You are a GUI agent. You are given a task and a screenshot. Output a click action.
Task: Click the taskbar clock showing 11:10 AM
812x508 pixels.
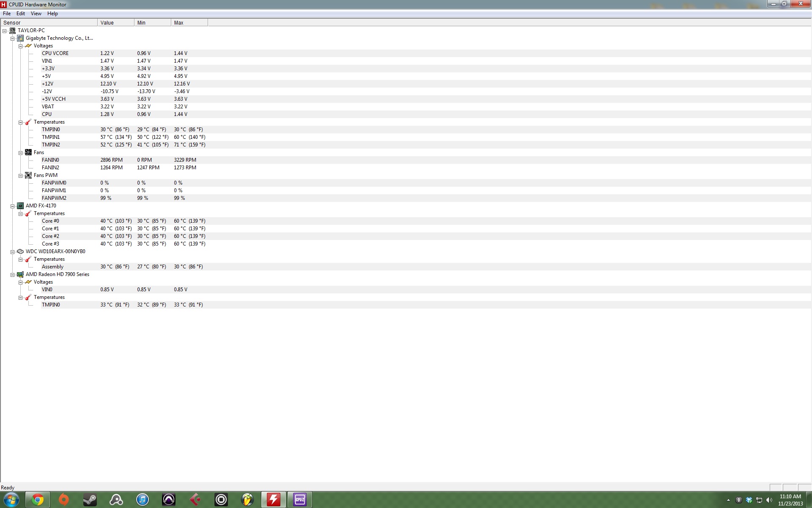(x=790, y=500)
